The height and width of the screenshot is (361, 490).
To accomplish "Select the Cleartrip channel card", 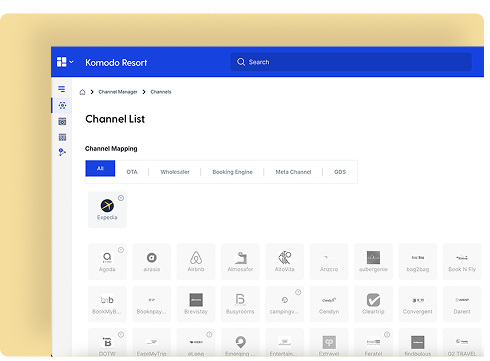I will pyautogui.click(x=373, y=304).
